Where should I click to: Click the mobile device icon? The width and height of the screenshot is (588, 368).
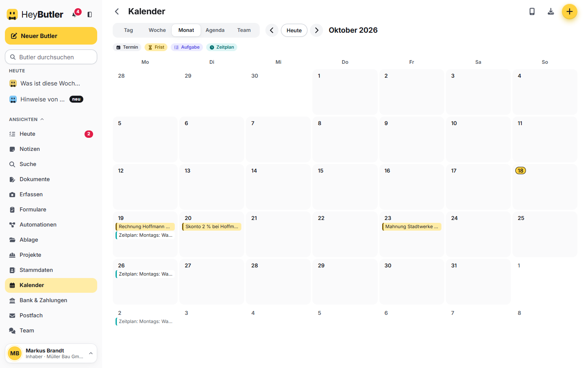tap(532, 11)
